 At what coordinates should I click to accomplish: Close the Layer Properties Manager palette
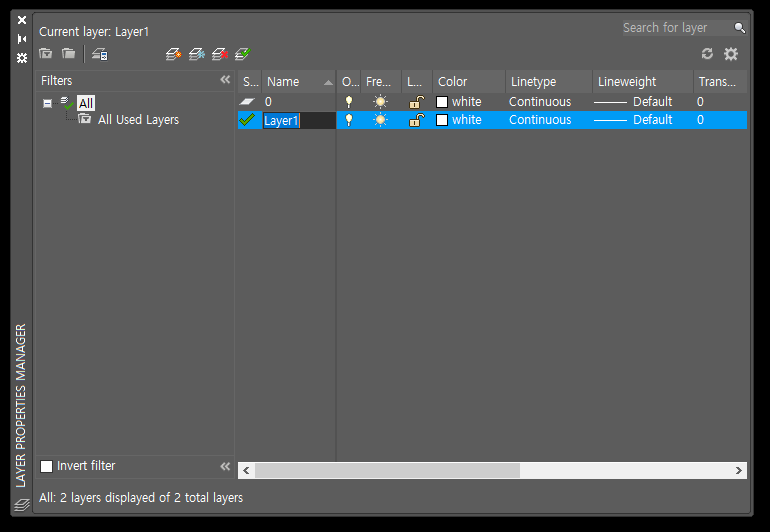(x=22, y=20)
